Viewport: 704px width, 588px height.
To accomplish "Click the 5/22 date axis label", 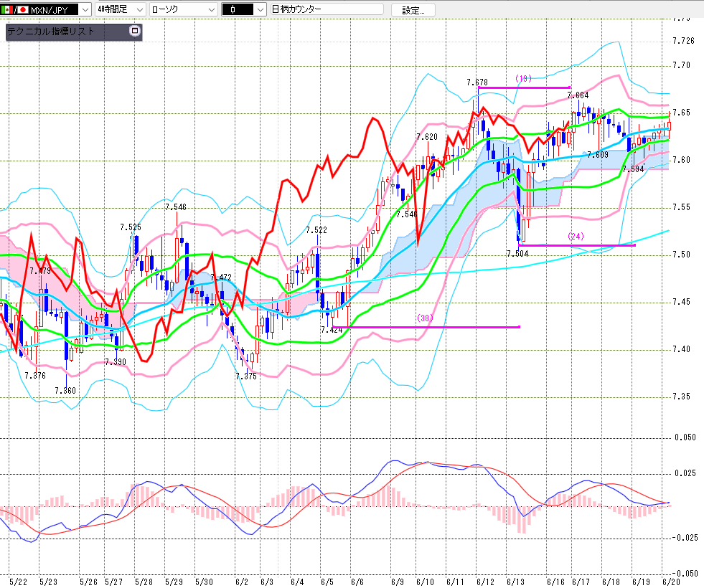I will (x=18, y=582).
